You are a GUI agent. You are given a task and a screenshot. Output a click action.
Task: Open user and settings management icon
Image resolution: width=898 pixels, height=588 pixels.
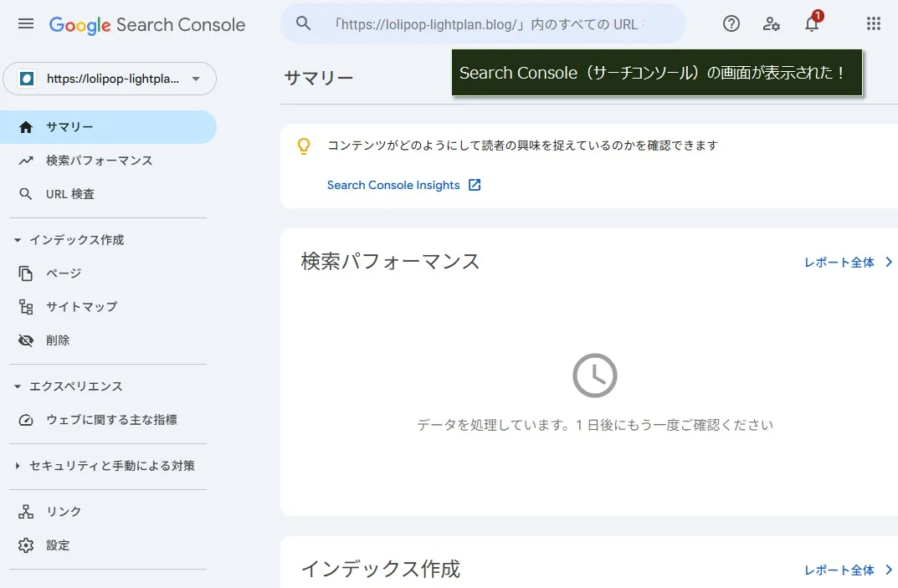(x=772, y=24)
